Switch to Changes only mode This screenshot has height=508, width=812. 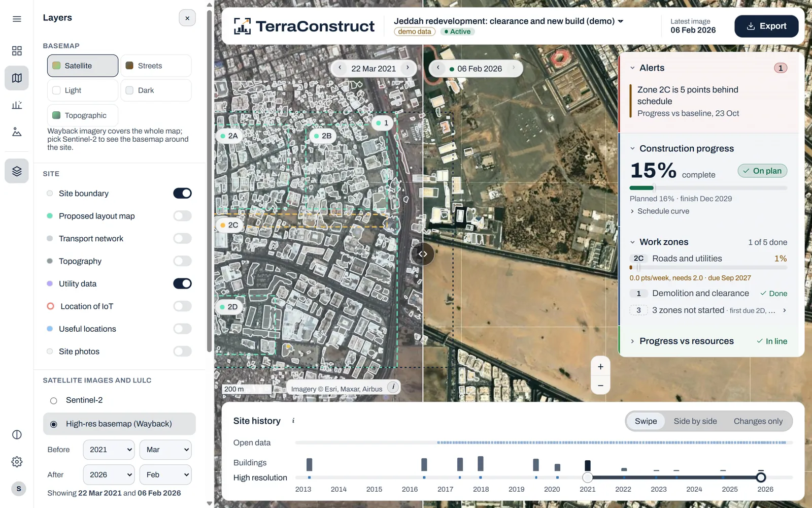point(758,421)
